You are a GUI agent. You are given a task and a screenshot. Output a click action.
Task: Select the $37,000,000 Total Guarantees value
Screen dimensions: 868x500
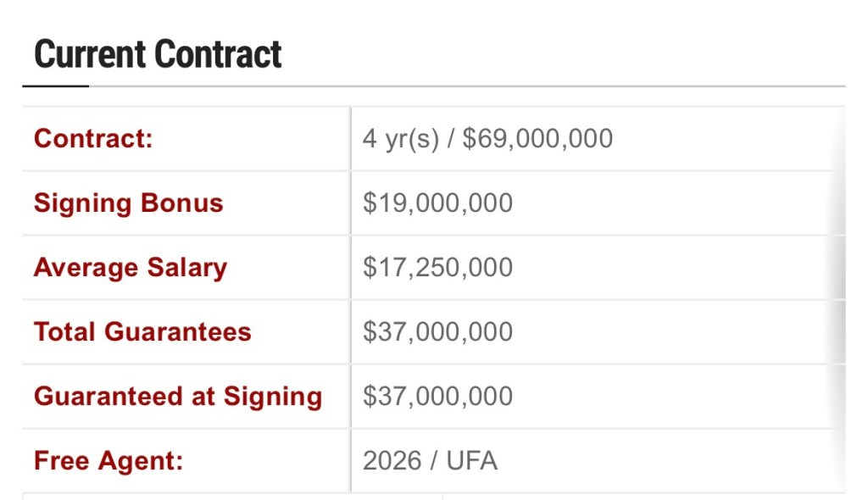[437, 331]
